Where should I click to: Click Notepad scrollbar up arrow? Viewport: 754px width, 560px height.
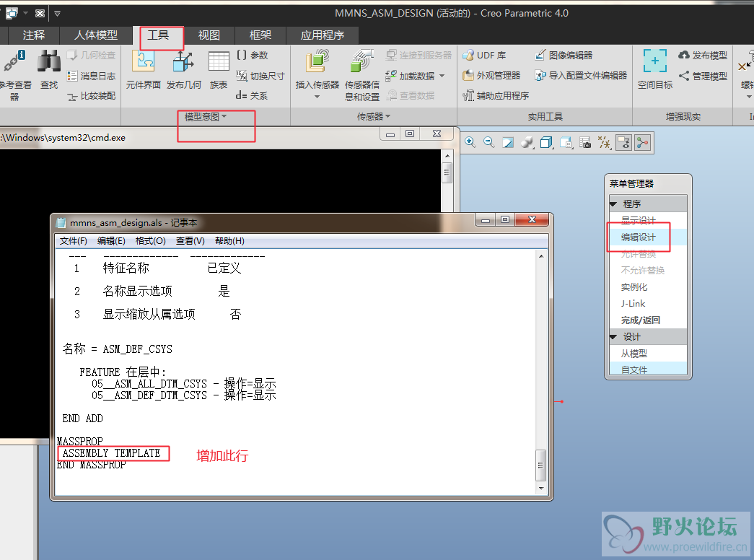pos(541,256)
